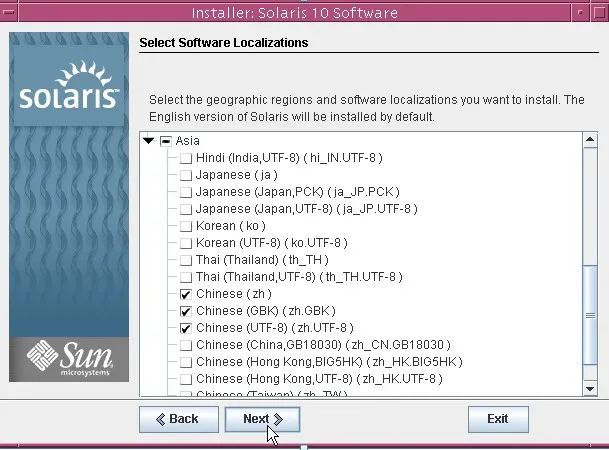This screenshot has height=450, width=609.
Task: Click the Korean (UTF-8) ( ko.UTF-8 ) label
Action: click(271, 243)
